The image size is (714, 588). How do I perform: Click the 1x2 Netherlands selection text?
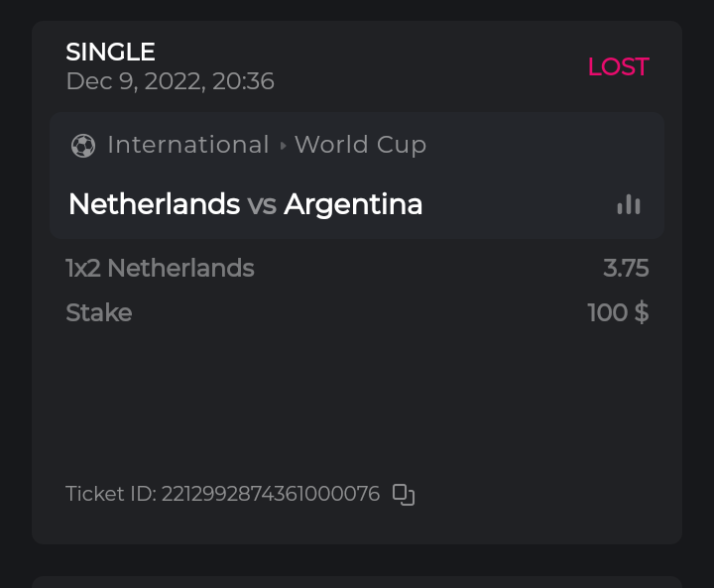point(160,268)
